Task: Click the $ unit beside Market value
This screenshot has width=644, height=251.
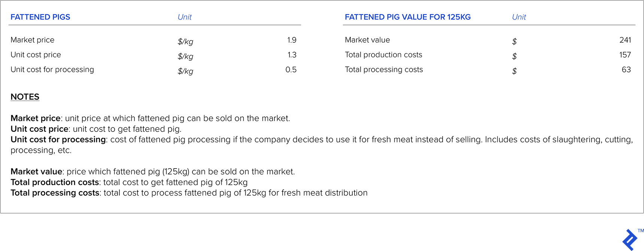Action: coord(514,42)
